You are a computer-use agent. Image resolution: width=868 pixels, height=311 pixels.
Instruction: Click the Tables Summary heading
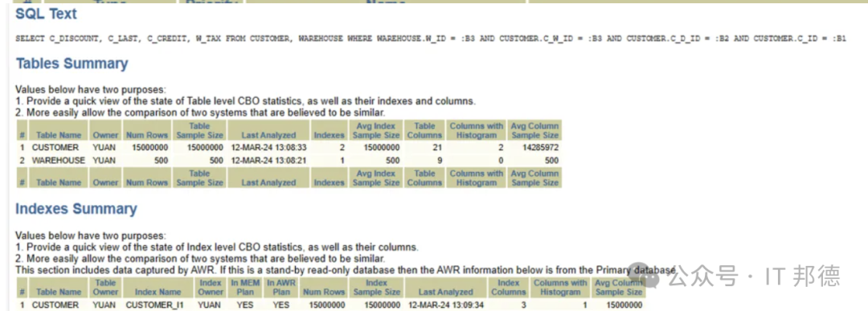[x=72, y=63]
